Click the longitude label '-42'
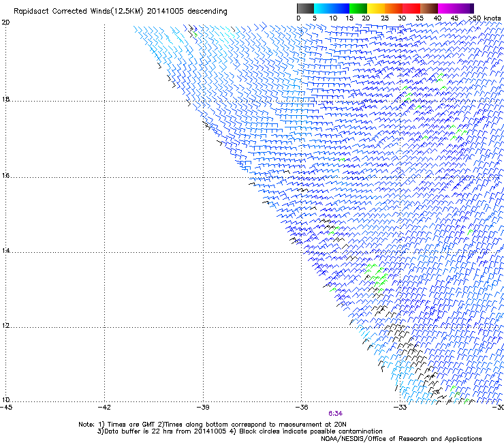 104,408
